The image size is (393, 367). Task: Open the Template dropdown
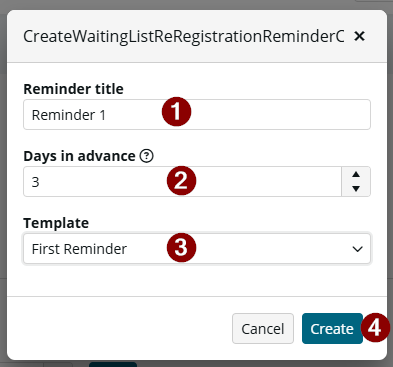(197, 249)
